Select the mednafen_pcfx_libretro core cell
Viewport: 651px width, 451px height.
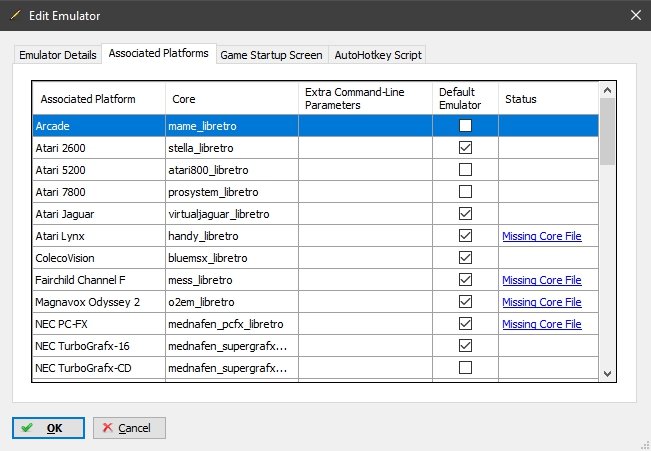pos(232,324)
